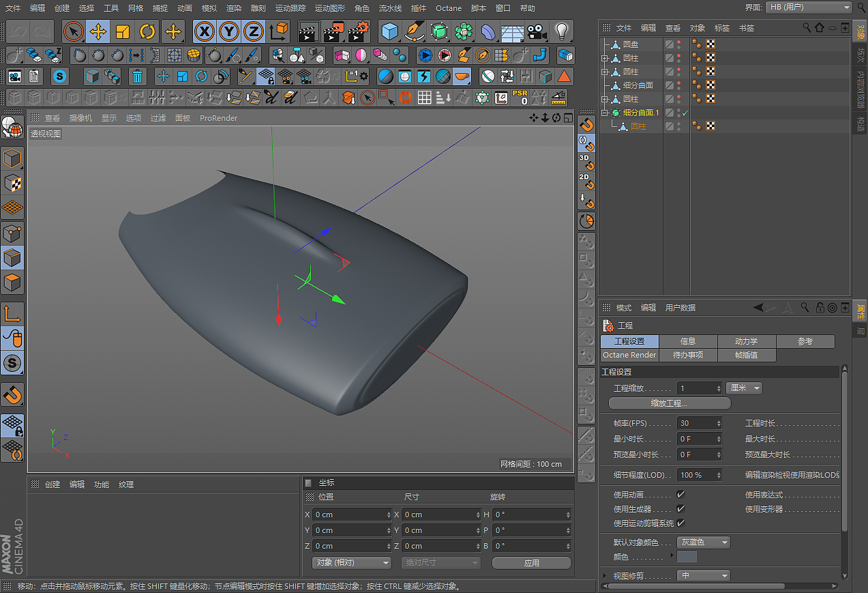Image resolution: width=868 pixels, height=593 pixels.
Task: Enable Edge mode in left sidebar
Action: point(12,258)
